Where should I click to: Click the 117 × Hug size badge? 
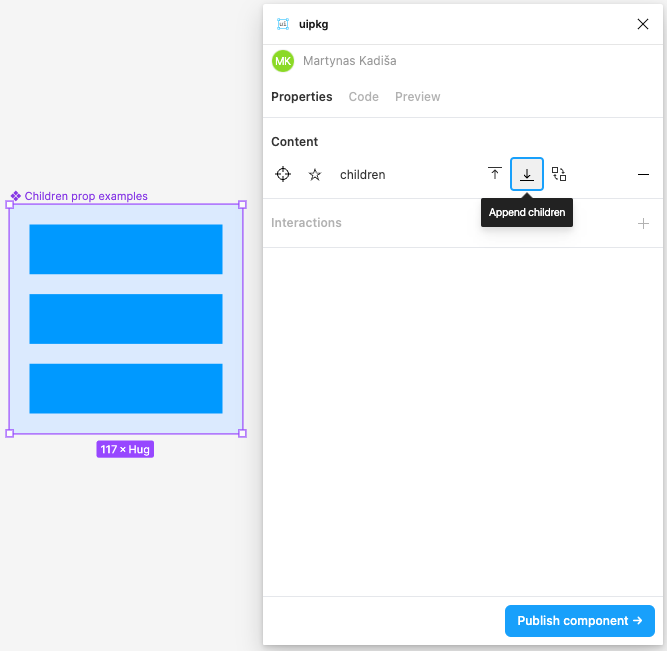coord(125,450)
